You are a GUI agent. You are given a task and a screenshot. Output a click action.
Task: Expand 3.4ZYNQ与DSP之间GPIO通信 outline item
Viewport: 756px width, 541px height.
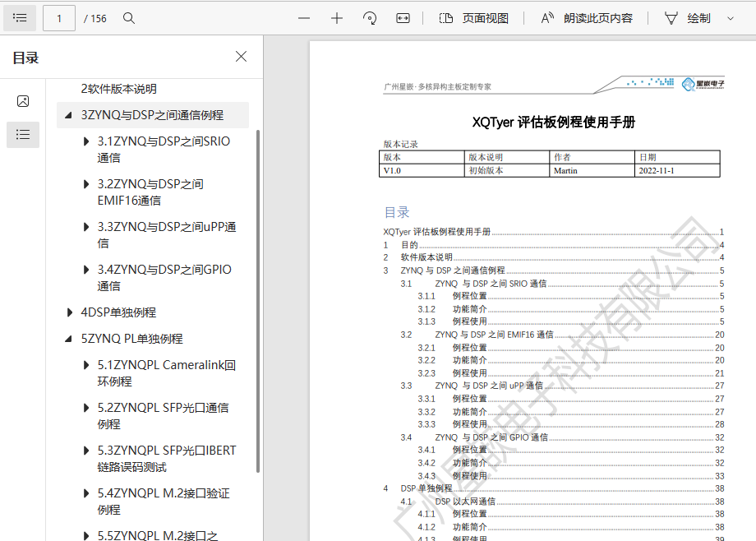coord(85,270)
